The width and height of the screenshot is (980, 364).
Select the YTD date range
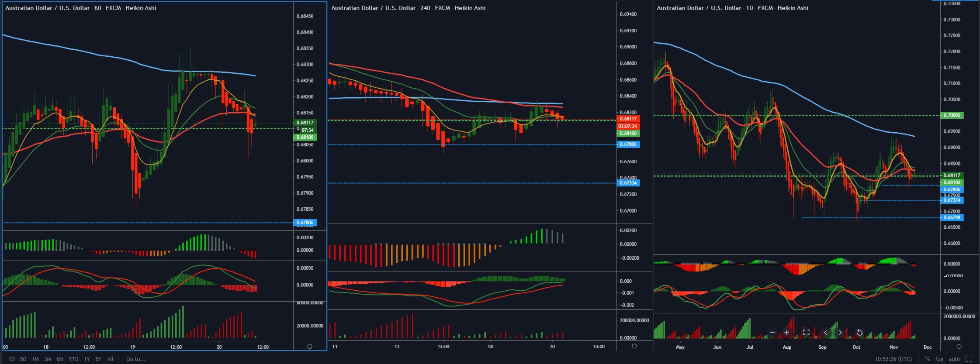73,359
